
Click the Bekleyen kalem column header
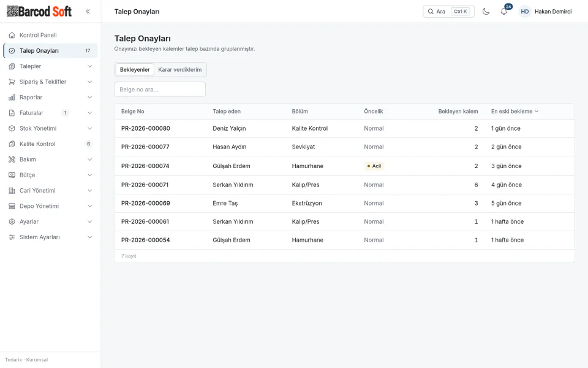[x=458, y=112]
